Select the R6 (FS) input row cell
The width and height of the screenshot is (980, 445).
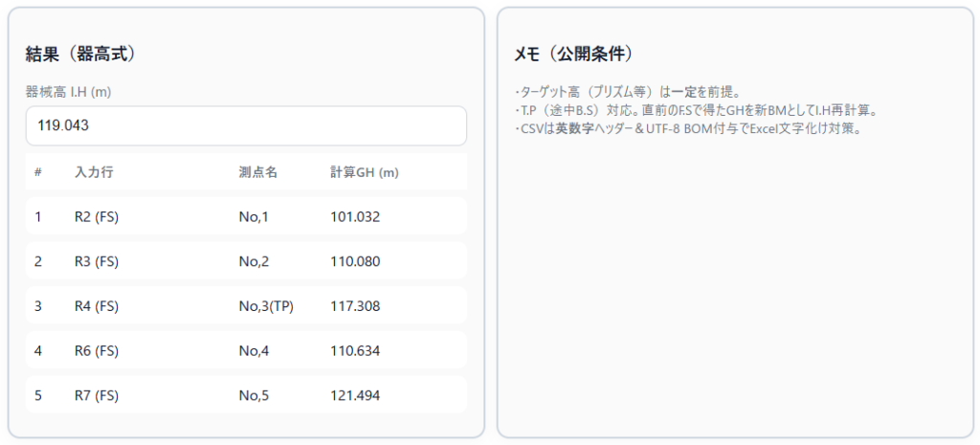[x=96, y=351]
